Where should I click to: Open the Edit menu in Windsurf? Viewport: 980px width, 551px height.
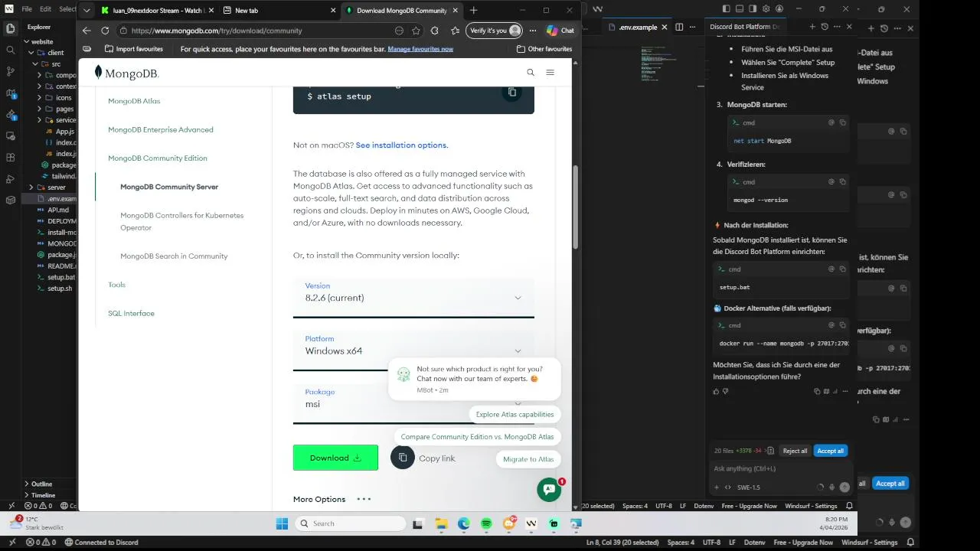click(x=45, y=9)
